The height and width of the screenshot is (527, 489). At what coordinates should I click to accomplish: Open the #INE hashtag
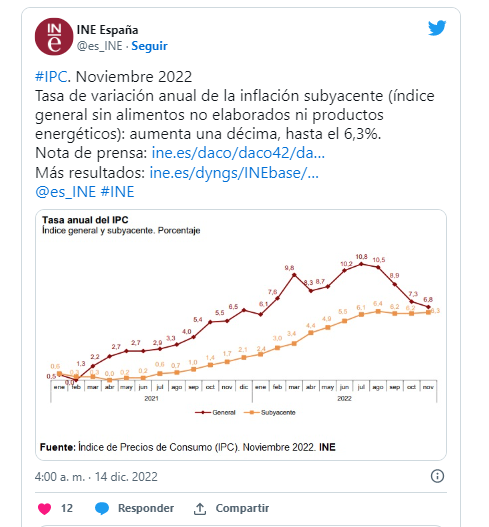click(117, 192)
